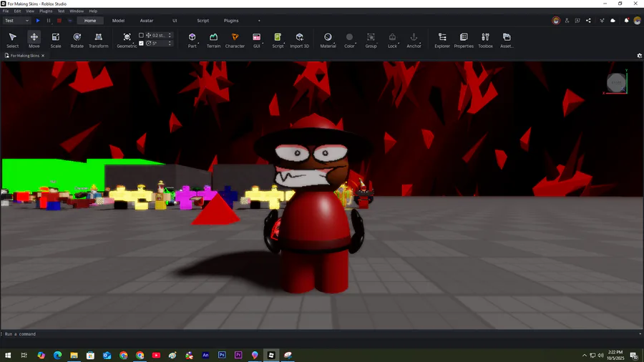Open the Color picker swatch
This screenshot has height=362, width=644.
tap(349, 40)
